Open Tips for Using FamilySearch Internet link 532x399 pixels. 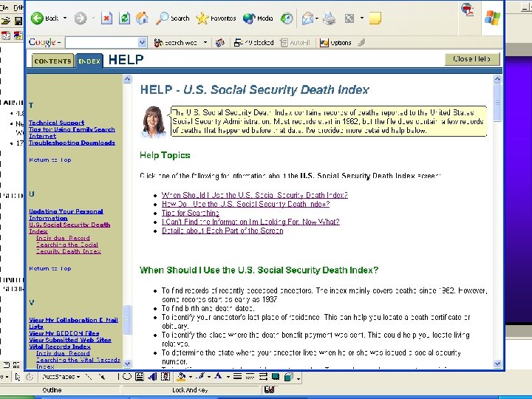click(x=72, y=133)
